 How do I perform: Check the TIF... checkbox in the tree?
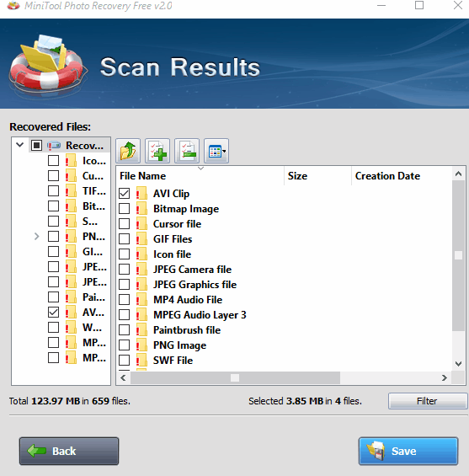(53, 191)
